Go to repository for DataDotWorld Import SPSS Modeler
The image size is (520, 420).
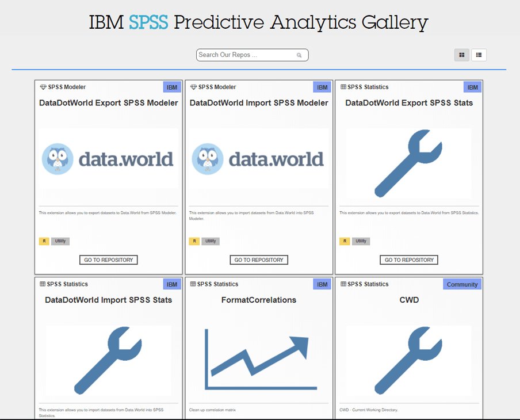click(259, 259)
